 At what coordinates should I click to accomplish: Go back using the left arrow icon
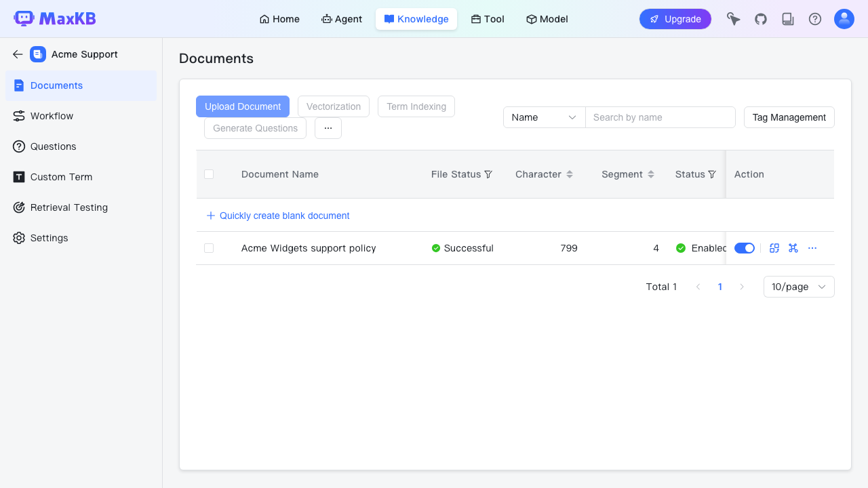(18, 54)
